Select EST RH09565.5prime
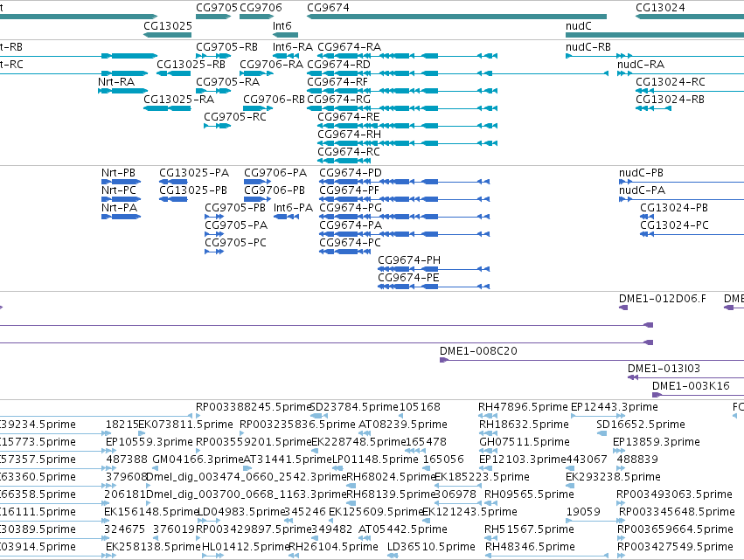 529,495
